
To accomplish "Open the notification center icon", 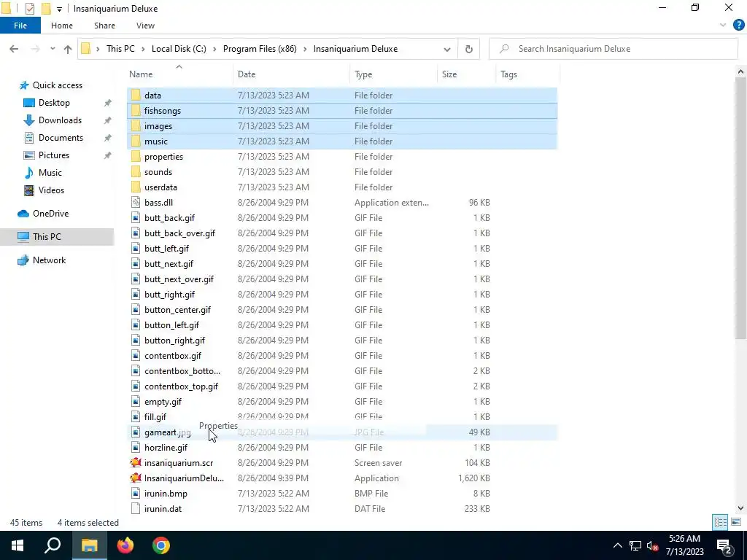I will click(x=724, y=545).
